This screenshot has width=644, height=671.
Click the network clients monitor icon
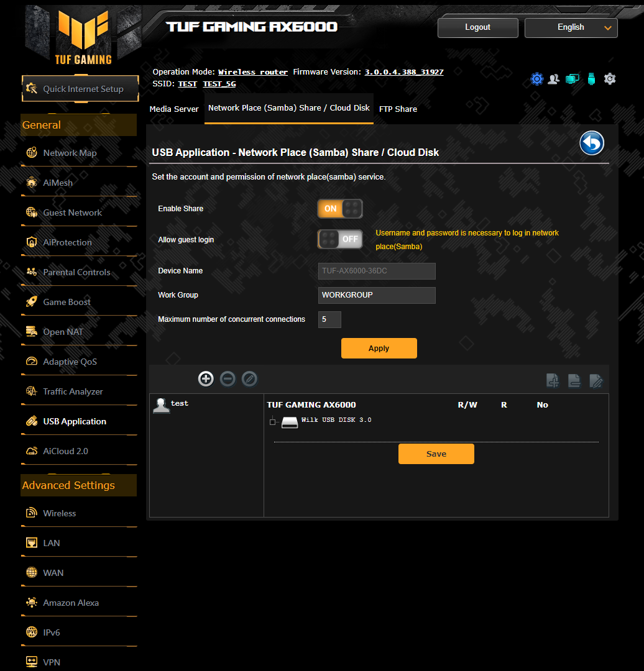coord(573,79)
